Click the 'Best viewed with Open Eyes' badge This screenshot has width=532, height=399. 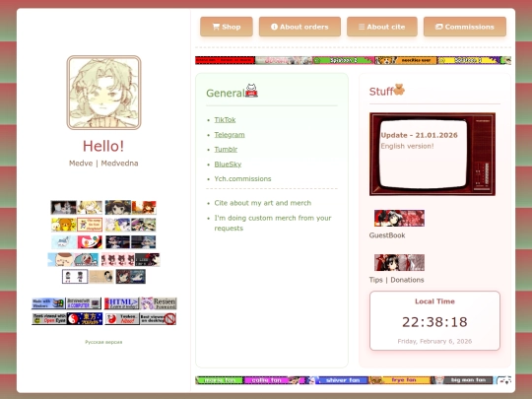pos(49,319)
